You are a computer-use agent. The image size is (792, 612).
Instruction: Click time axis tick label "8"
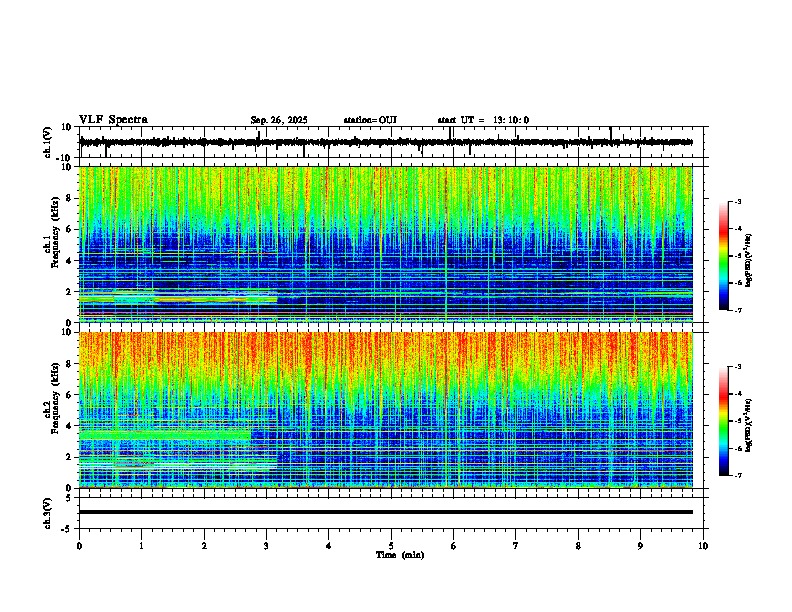[x=578, y=546]
